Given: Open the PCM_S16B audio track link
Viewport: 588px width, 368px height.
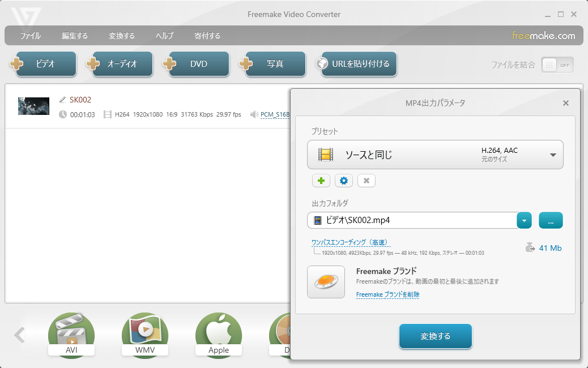Looking at the screenshot, I should point(275,115).
